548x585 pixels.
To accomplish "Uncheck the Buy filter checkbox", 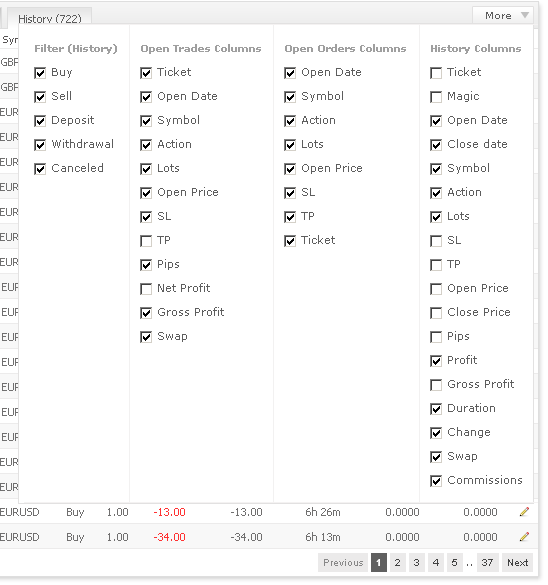I will (x=40, y=73).
